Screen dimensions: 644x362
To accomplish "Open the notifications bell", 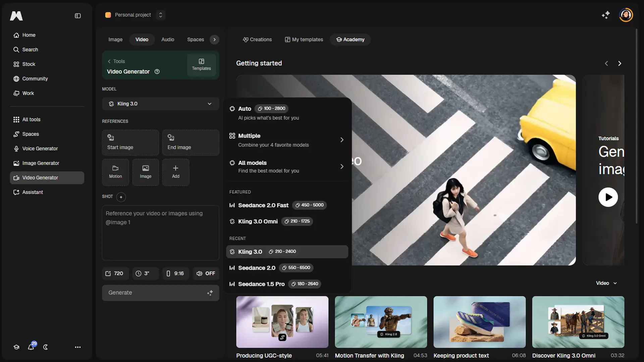I will (x=31, y=347).
